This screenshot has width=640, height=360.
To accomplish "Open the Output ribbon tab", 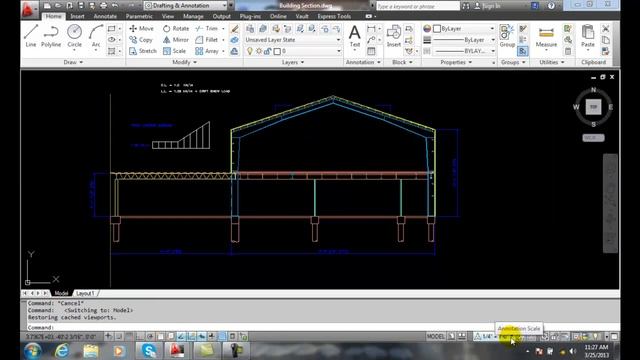I will (x=222, y=16).
